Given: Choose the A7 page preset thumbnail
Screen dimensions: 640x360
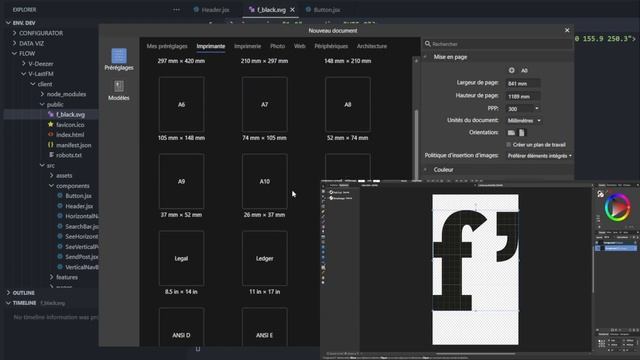Looking at the screenshot, I should click(x=264, y=104).
